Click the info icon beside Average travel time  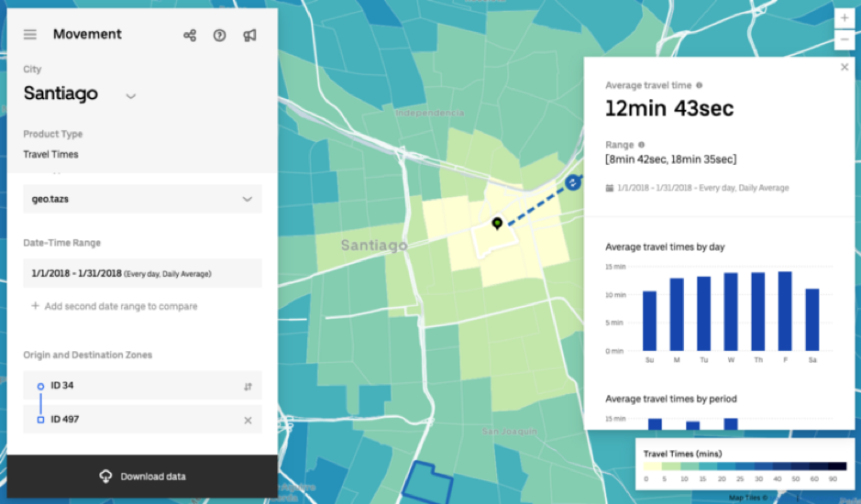[699, 85]
